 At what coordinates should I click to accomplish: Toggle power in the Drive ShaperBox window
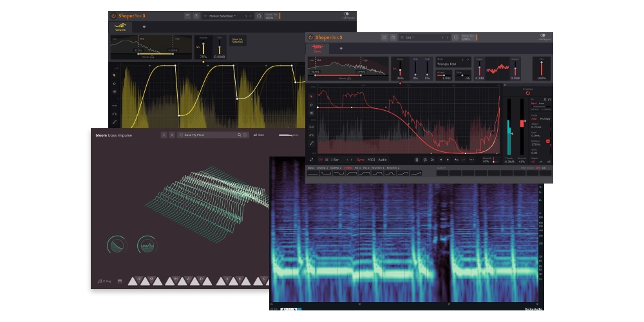311,37
